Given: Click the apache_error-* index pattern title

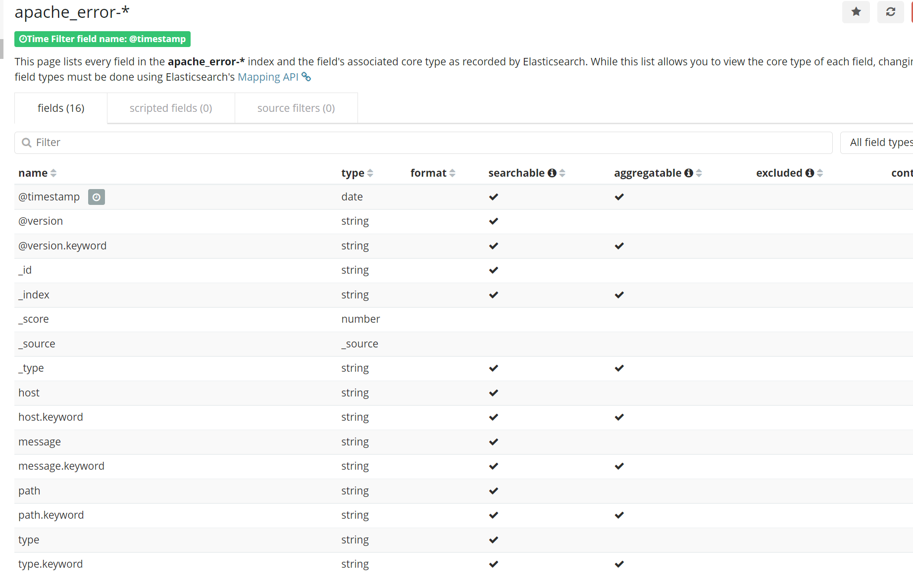Looking at the screenshot, I should [72, 12].
